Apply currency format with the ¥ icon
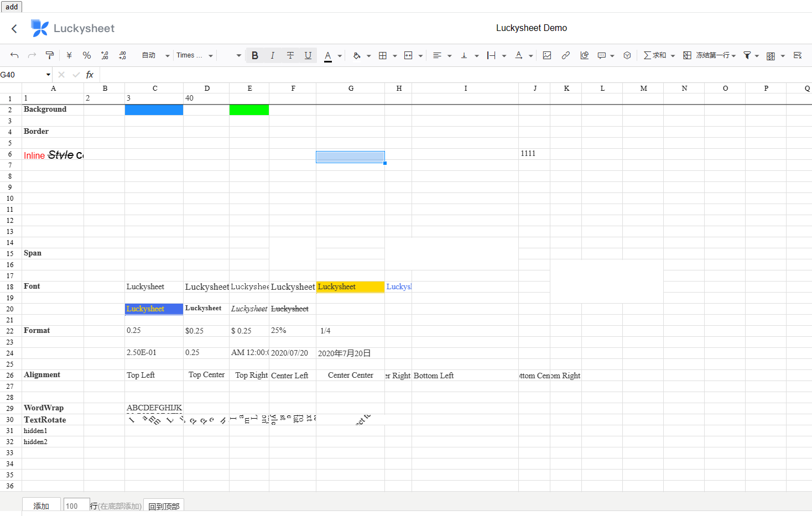Viewport: 812px width, 516px height. 69,55
